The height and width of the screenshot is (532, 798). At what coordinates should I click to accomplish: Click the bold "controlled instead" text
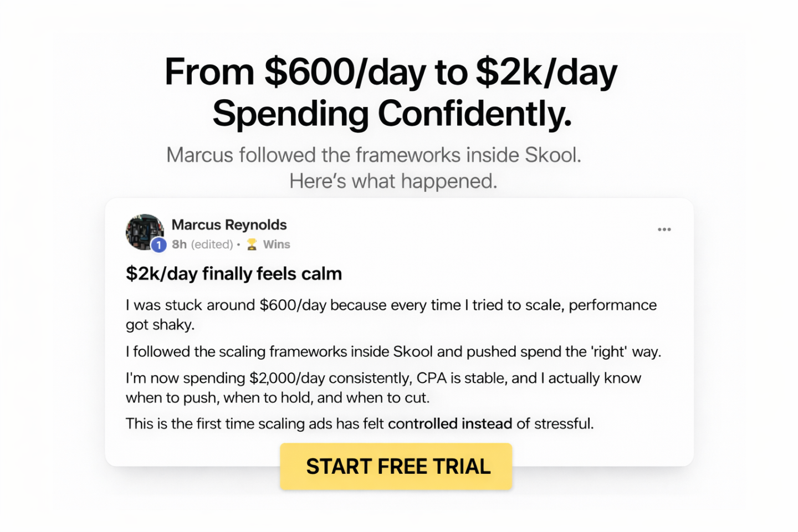[449, 424]
